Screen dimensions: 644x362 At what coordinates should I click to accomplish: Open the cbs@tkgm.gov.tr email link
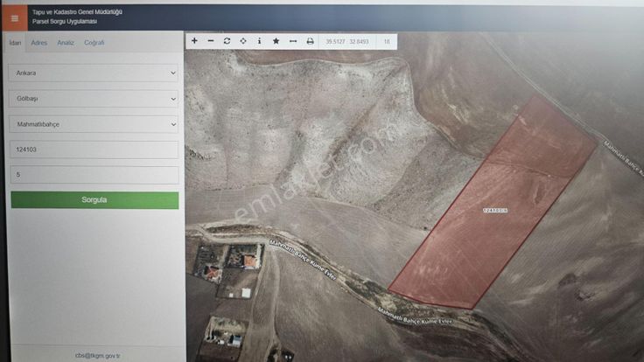tap(98, 355)
